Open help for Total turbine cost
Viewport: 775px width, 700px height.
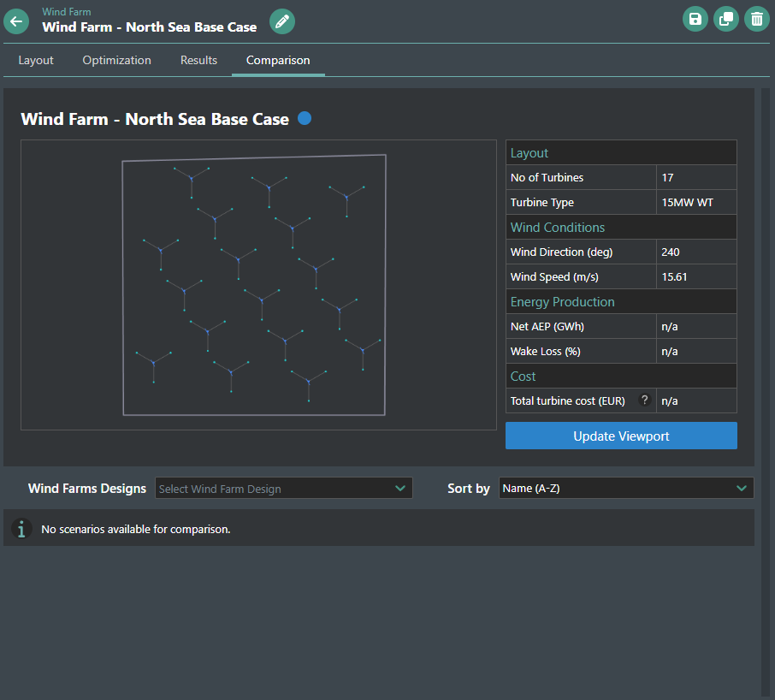tap(644, 400)
